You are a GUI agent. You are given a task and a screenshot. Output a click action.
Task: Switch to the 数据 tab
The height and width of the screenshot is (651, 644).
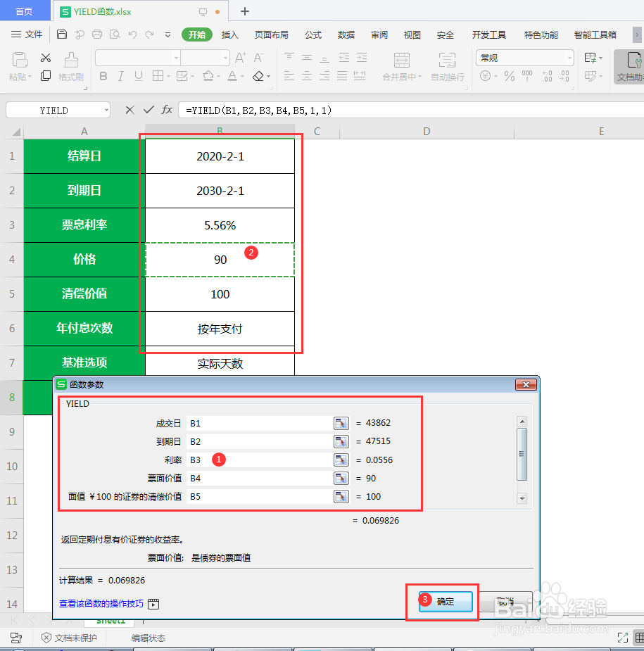[346, 35]
